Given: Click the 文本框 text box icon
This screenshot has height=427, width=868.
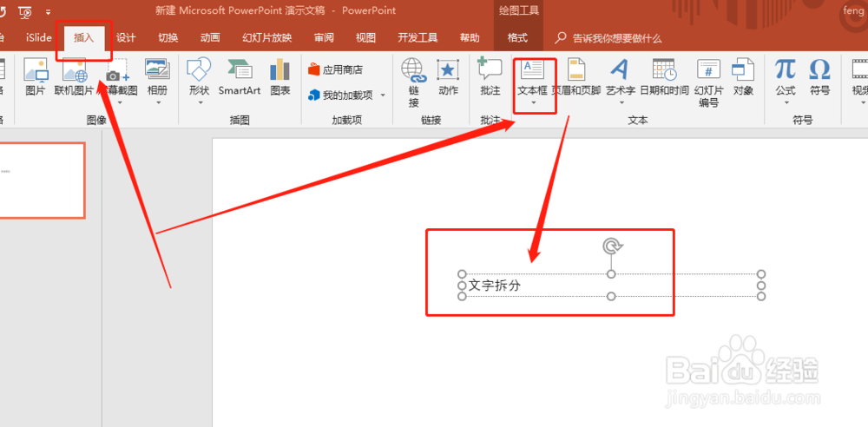Looking at the screenshot, I should pyautogui.click(x=533, y=70).
